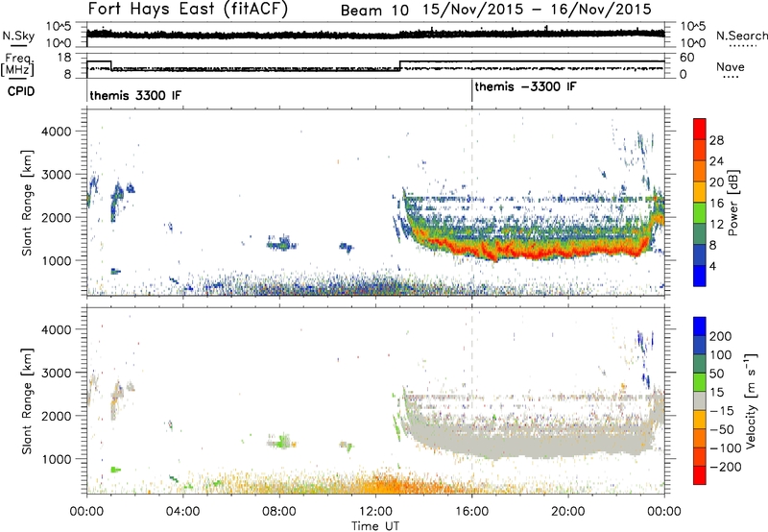This screenshot has height=532, width=768.
Task: Click the strong red backscatter band in power panel
Action: pos(534,252)
